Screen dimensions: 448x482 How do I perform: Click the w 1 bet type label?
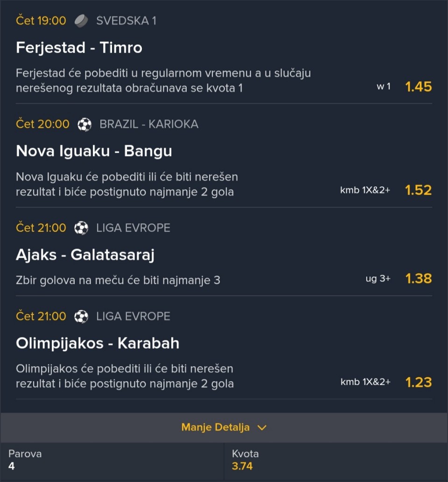click(384, 87)
